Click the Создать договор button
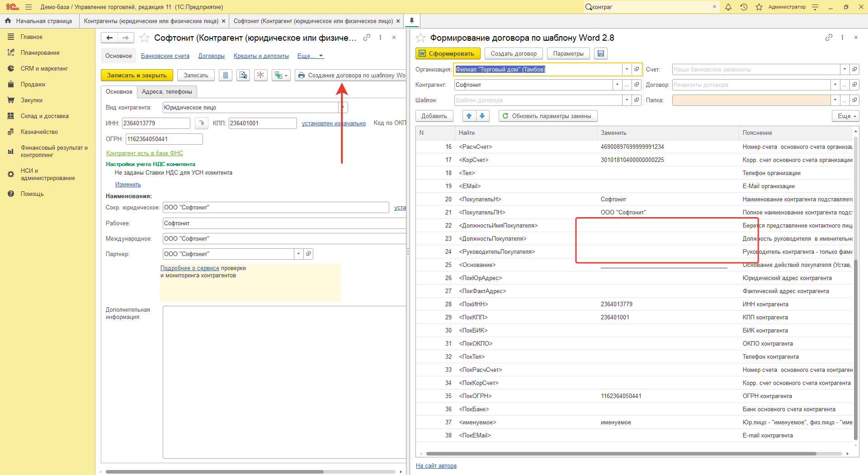This screenshot has width=868, height=475. 514,53
